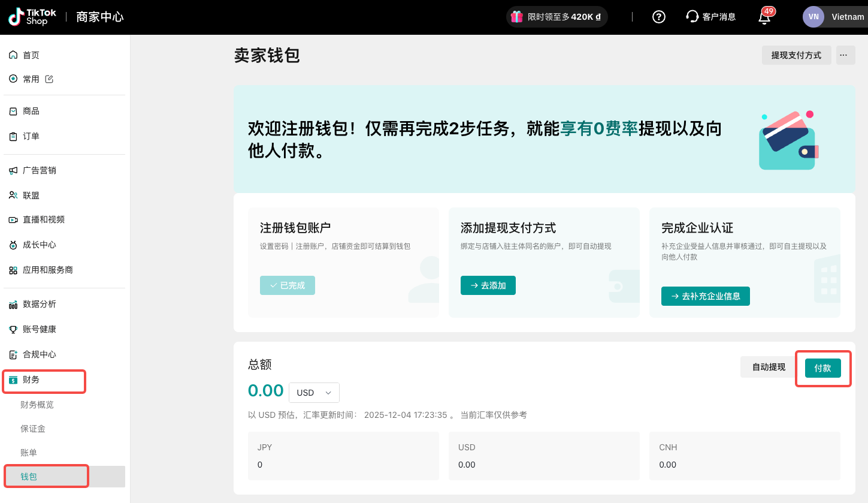This screenshot has height=503, width=868.
Task: Open the three-dot more options button
Action: [843, 55]
